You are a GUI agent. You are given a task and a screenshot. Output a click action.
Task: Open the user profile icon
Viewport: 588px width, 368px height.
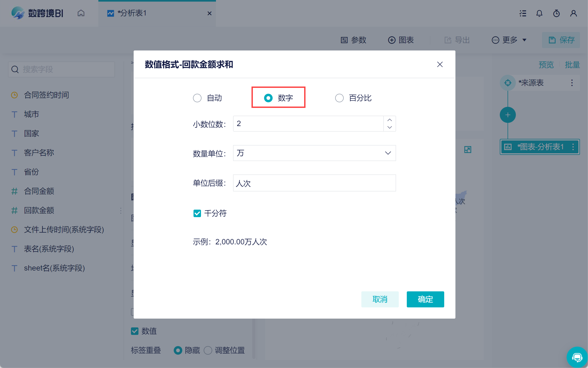pyautogui.click(x=574, y=13)
